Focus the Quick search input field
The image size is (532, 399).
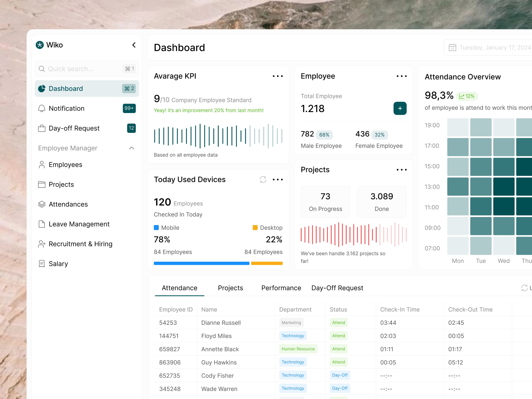tap(87, 69)
